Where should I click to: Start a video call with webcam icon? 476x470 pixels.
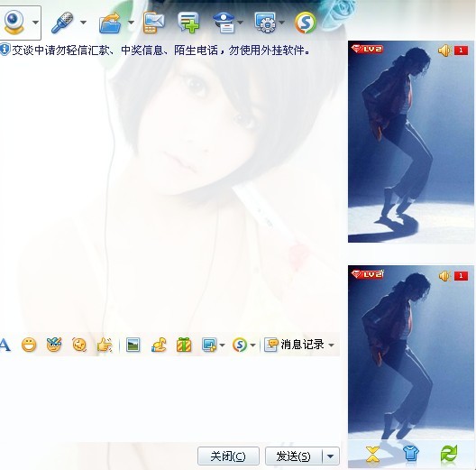14,23
